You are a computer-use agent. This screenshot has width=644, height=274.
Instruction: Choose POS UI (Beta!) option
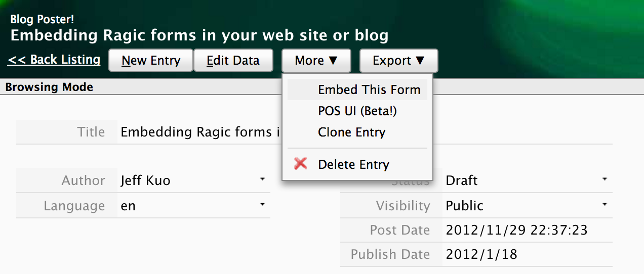click(x=357, y=111)
